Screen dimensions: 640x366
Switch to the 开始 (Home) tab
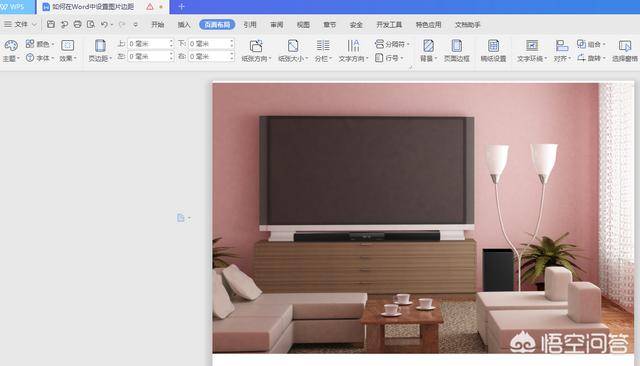158,24
